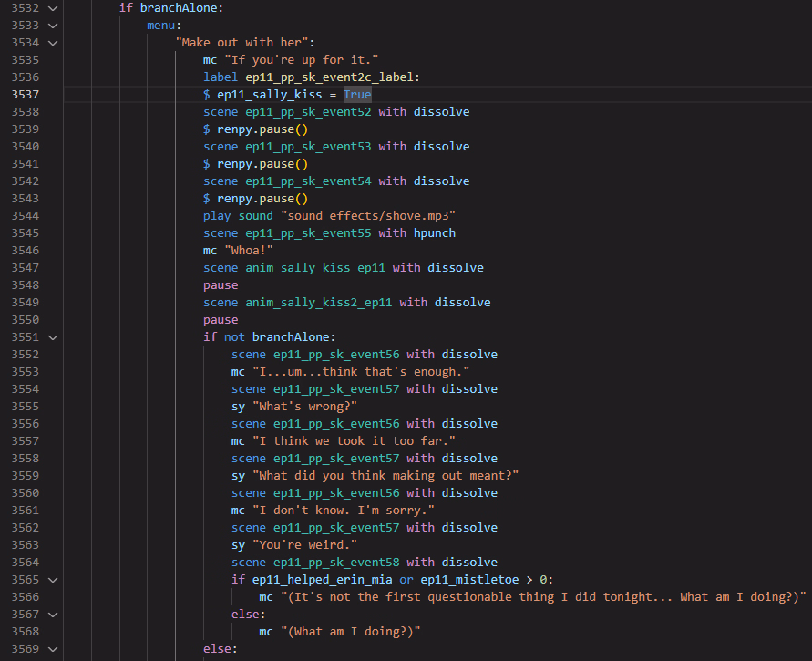Fold the else block at line 3569
The width and height of the screenshot is (812, 661).
tap(51, 649)
